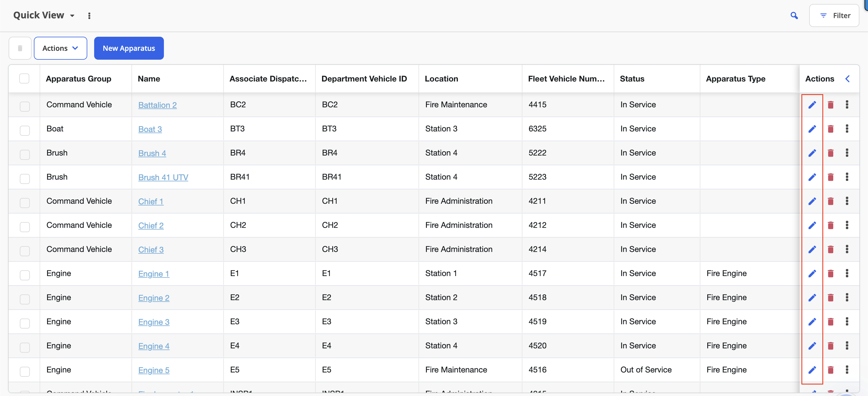Delete Engine 2 row
This screenshot has height=396, width=868.
point(831,298)
